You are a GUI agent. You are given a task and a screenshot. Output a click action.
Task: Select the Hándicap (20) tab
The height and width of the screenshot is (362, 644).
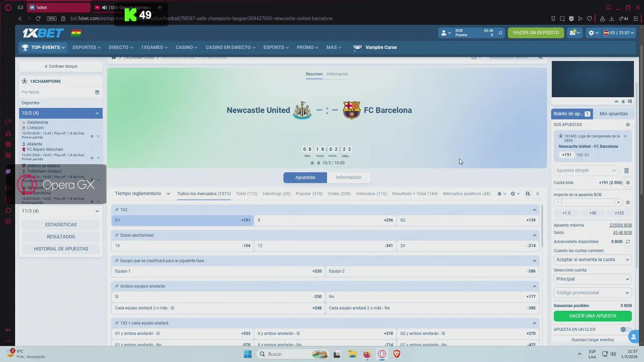277,194
